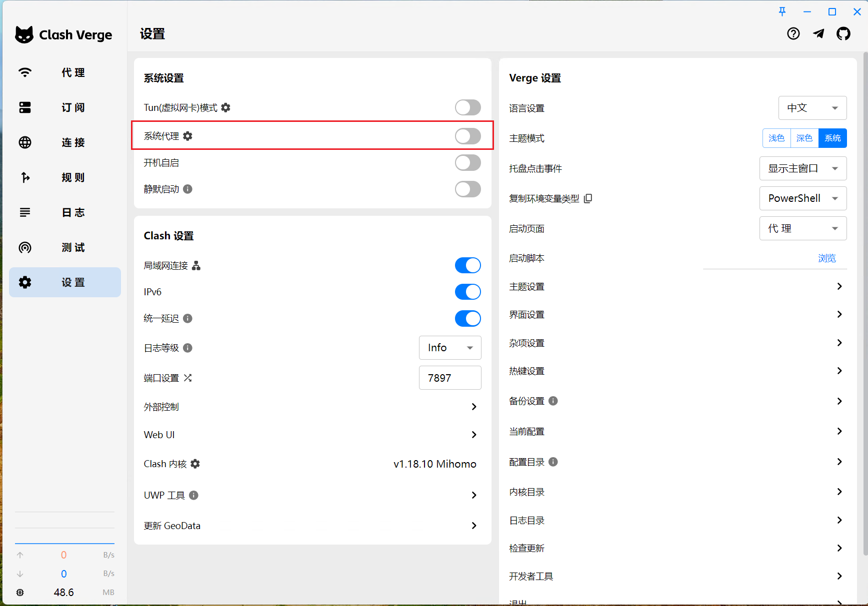Viewport: 868px width, 606px height.
Task: Open the 订阅 subscriptions page
Action: 65,107
